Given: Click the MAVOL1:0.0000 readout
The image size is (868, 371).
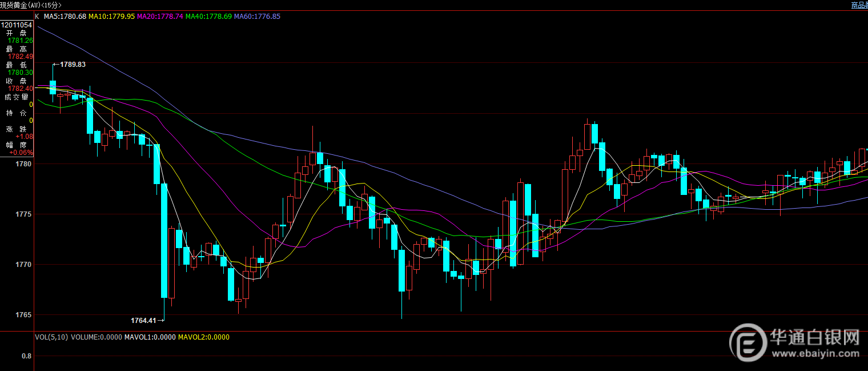Looking at the screenshot, I should 150,337.
